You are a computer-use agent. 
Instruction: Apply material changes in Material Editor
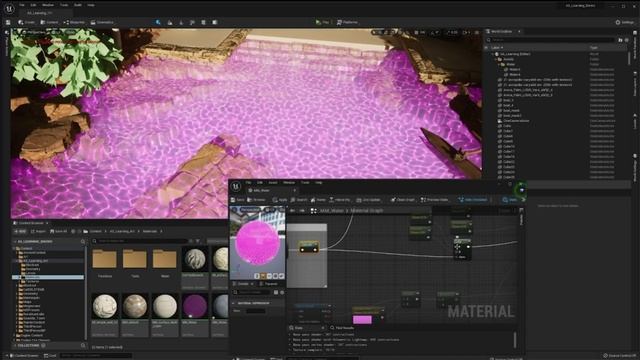click(x=280, y=200)
